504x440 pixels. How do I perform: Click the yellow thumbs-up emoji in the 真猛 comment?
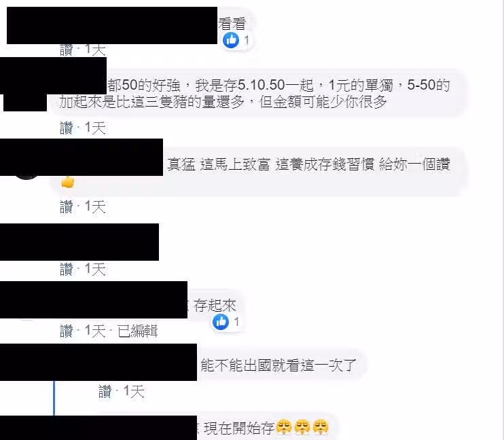[x=68, y=182]
